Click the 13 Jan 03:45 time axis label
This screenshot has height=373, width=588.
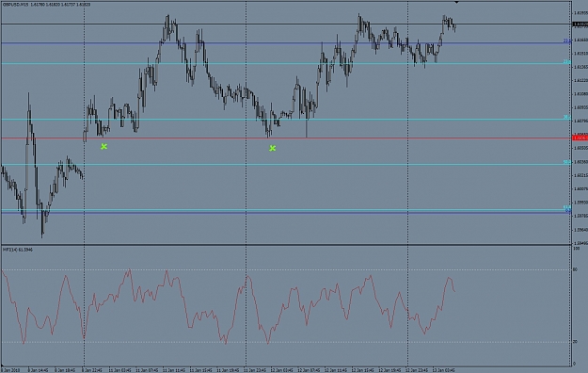click(444, 370)
